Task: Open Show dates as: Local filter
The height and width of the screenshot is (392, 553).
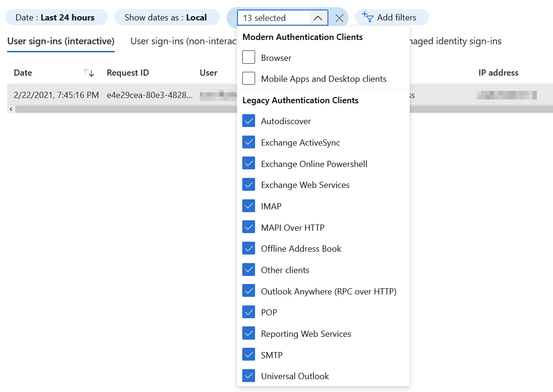Action: (x=167, y=17)
